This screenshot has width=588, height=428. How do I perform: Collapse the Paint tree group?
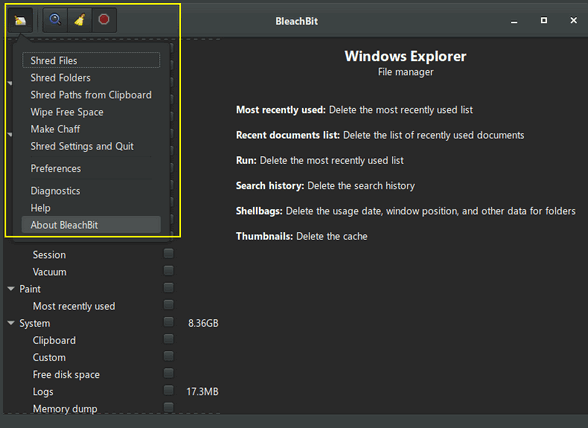point(11,289)
